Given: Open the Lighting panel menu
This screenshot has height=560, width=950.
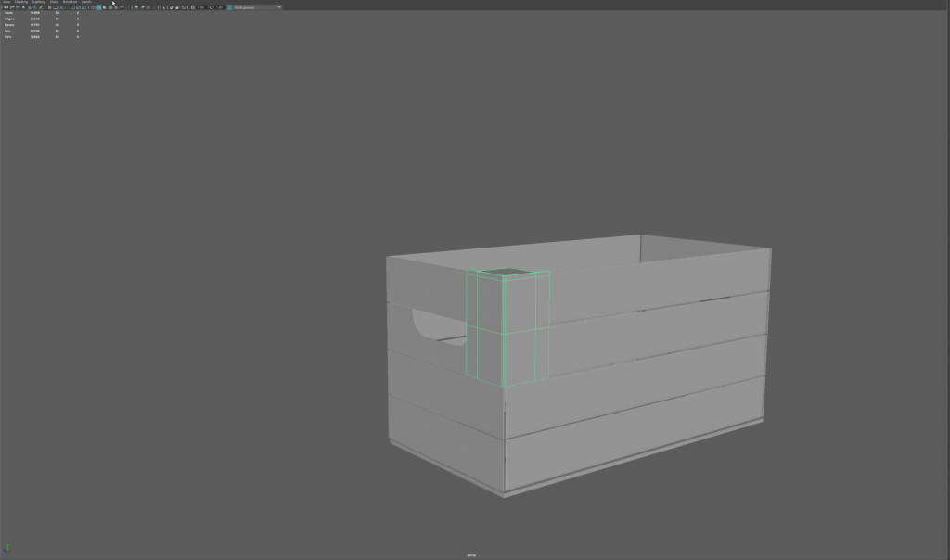Looking at the screenshot, I should (38, 2).
